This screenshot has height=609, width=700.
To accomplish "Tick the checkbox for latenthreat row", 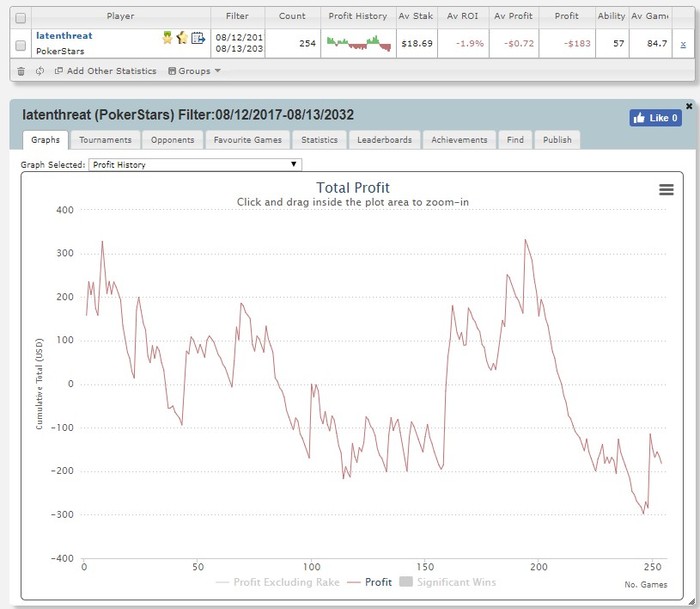I will [21, 45].
